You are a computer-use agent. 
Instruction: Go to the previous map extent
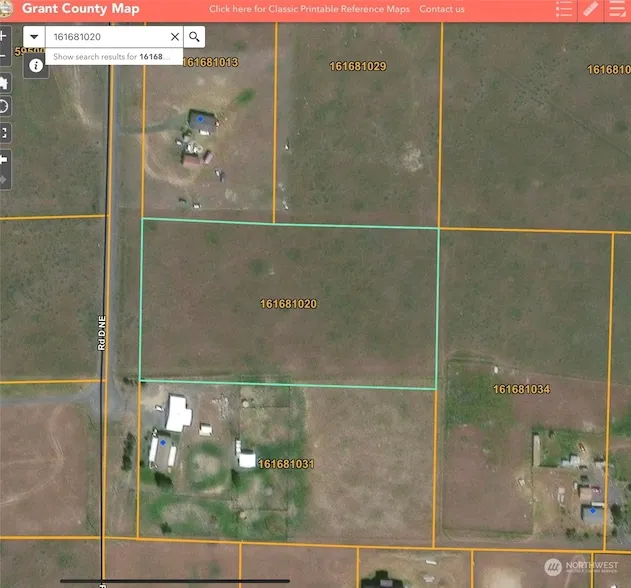[x=3, y=158]
